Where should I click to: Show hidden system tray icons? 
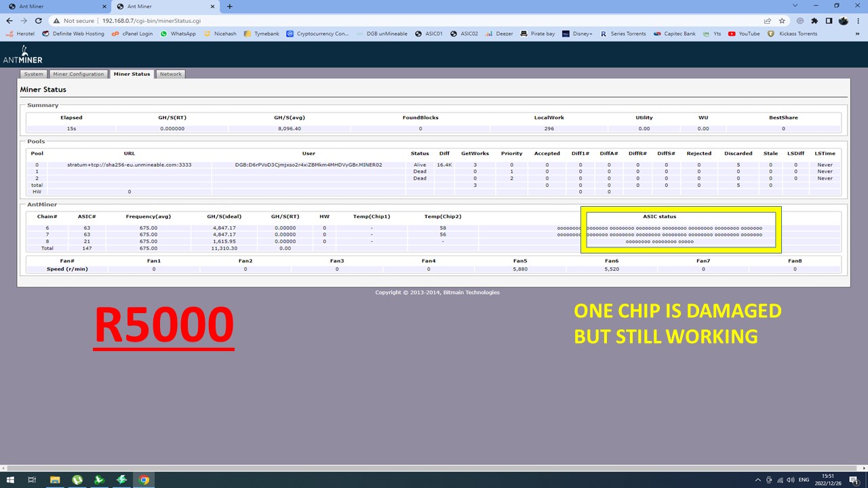[x=758, y=480]
